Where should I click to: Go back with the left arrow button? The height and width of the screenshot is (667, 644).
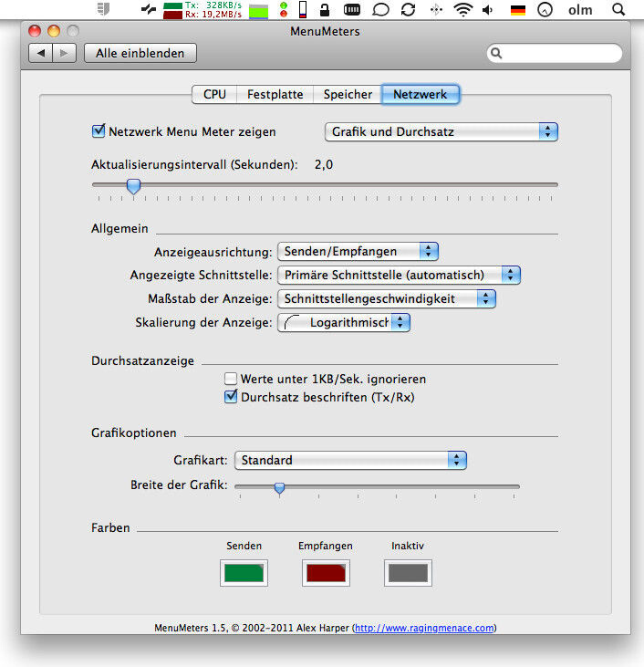40,53
